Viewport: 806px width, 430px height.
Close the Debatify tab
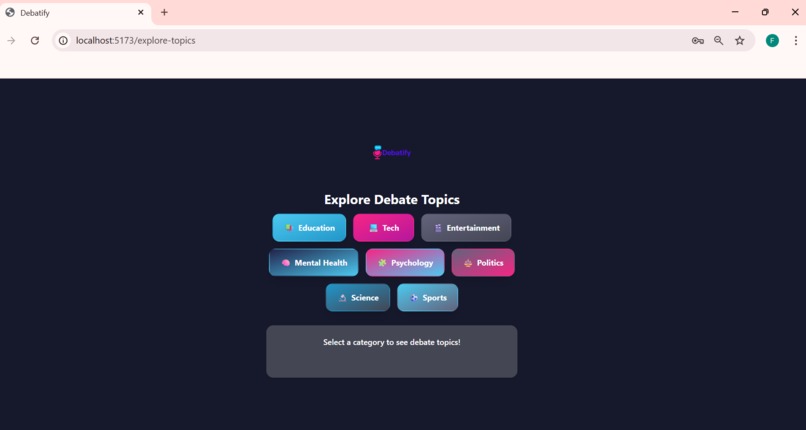pyautogui.click(x=140, y=12)
